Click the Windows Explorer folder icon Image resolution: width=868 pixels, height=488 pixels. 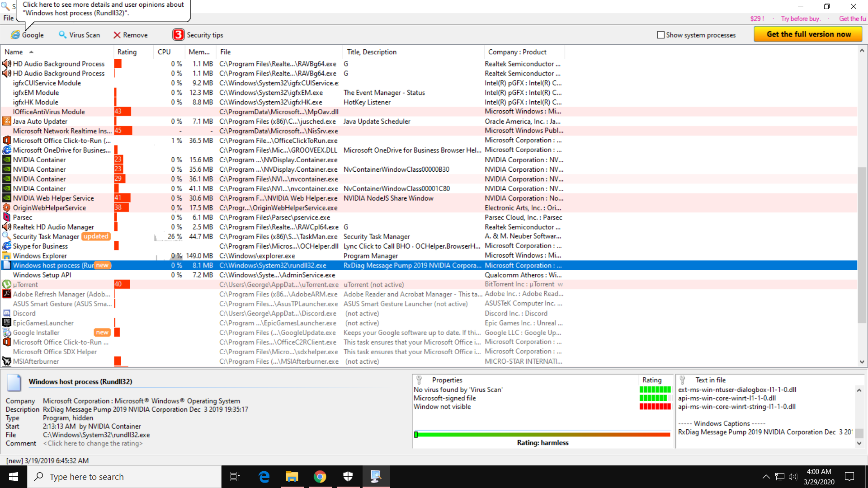tap(7, 256)
